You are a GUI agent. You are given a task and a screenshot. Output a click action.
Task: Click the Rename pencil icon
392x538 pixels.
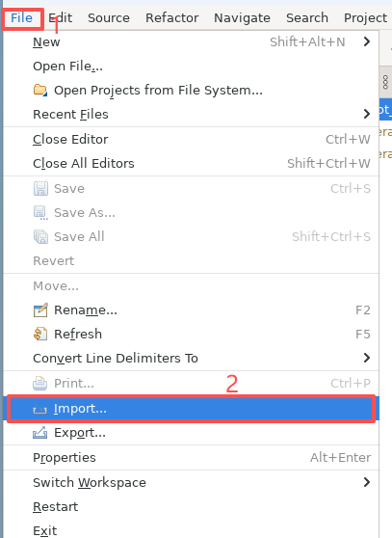[40, 310]
